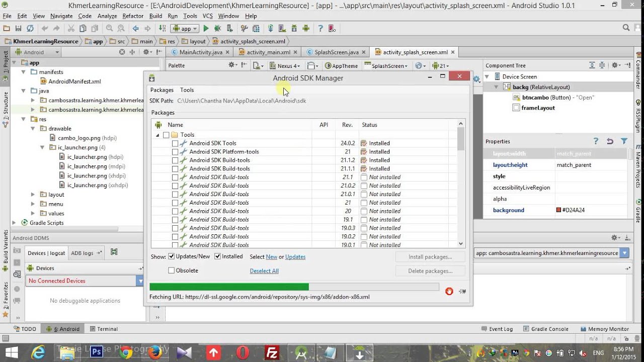The width and height of the screenshot is (644, 362).
Task: Check the Android SDK Platform-tools checkbox
Action: [x=175, y=152]
